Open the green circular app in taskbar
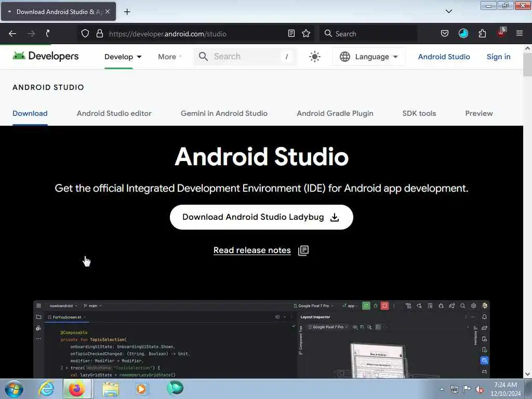The image size is (532, 399). tap(175, 388)
